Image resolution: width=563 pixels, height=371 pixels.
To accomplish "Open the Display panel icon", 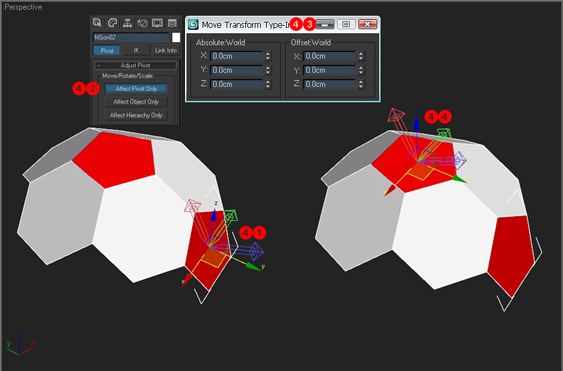I will coord(157,23).
